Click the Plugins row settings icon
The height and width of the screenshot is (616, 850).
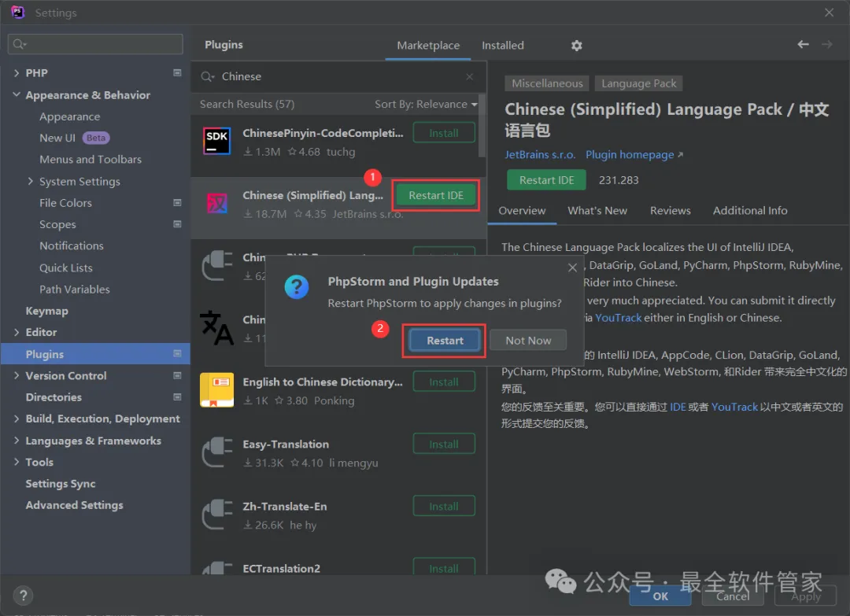click(x=177, y=353)
